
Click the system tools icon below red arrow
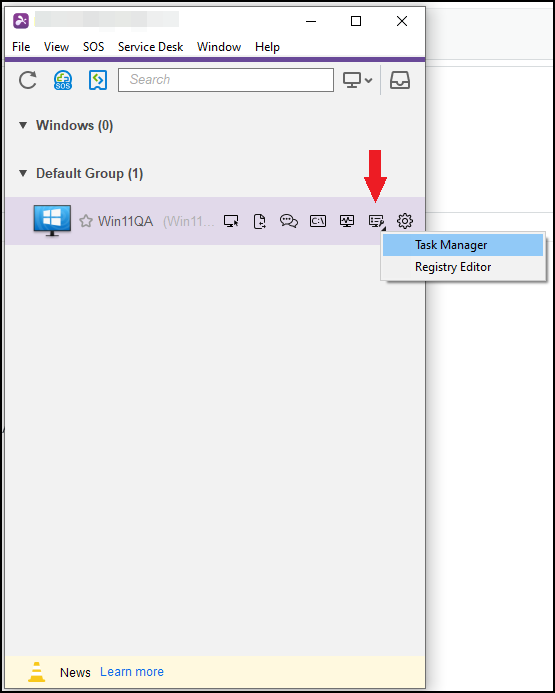376,221
